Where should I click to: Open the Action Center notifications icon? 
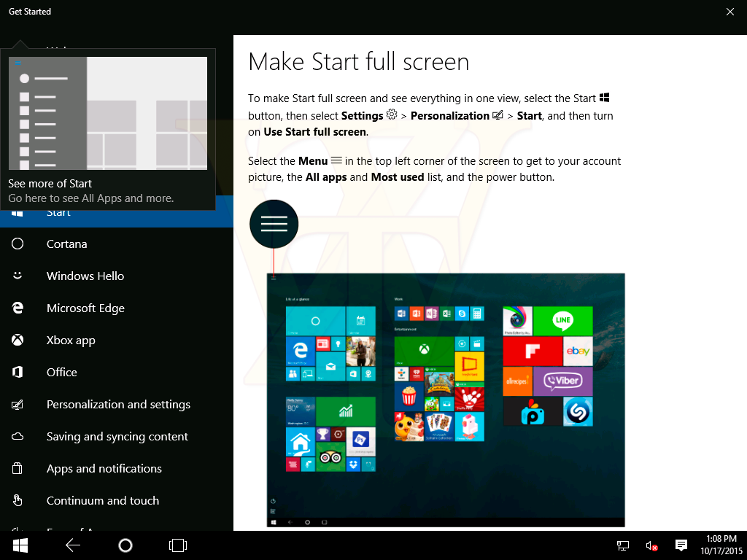pyautogui.click(x=681, y=545)
